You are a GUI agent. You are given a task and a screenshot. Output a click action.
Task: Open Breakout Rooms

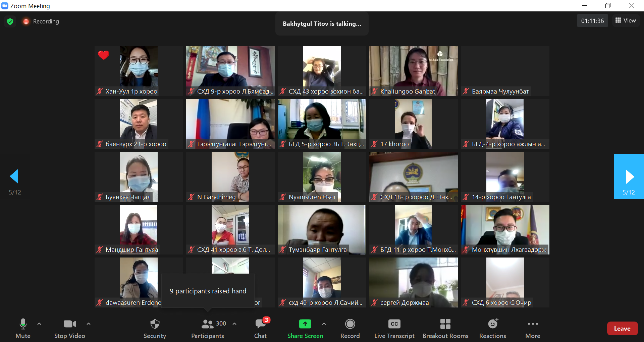445,328
